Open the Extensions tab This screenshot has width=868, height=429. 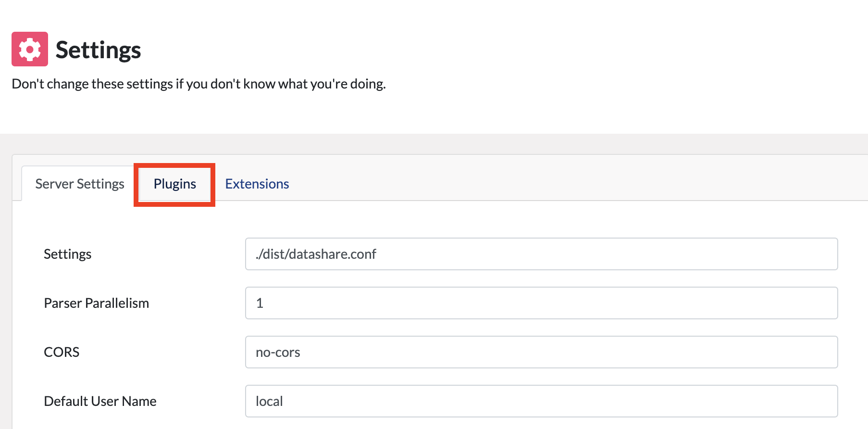(x=257, y=184)
